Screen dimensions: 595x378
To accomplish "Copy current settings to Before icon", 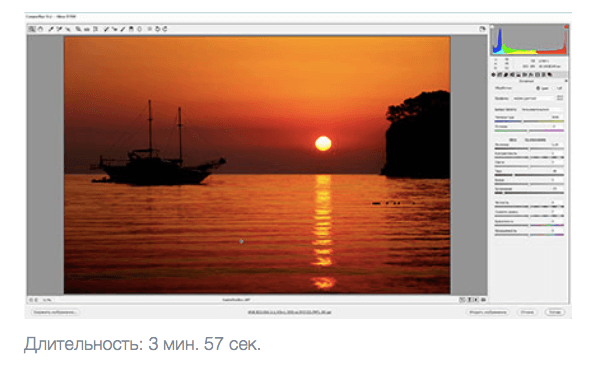I will (x=476, y=300).
